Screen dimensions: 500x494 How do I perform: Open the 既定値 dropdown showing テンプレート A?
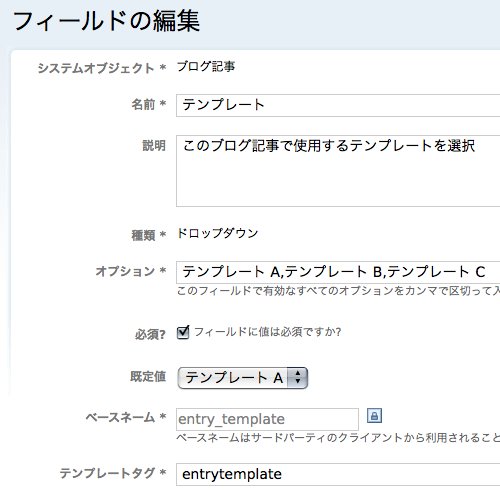click(x=242, y=378)
